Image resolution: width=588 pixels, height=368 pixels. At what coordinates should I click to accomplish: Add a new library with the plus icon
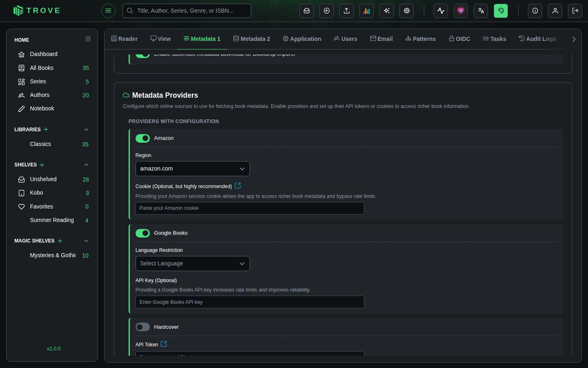tap(46, 129)
